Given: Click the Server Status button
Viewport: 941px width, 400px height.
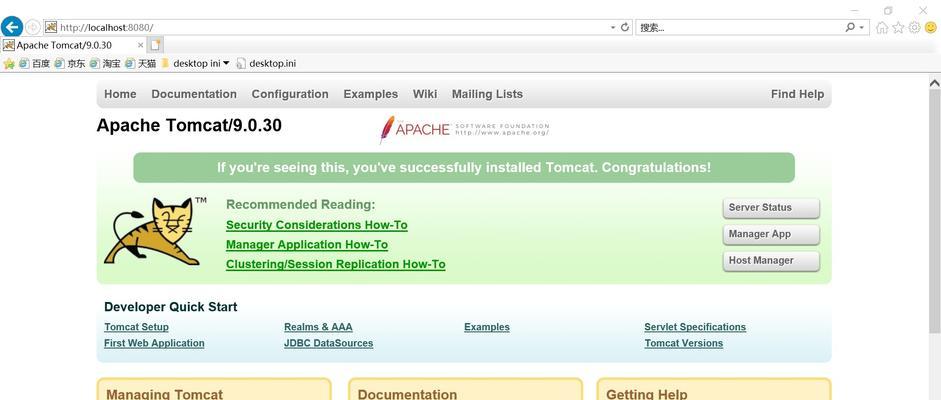Looking at the screenshot, I should (x=771, y=207).
